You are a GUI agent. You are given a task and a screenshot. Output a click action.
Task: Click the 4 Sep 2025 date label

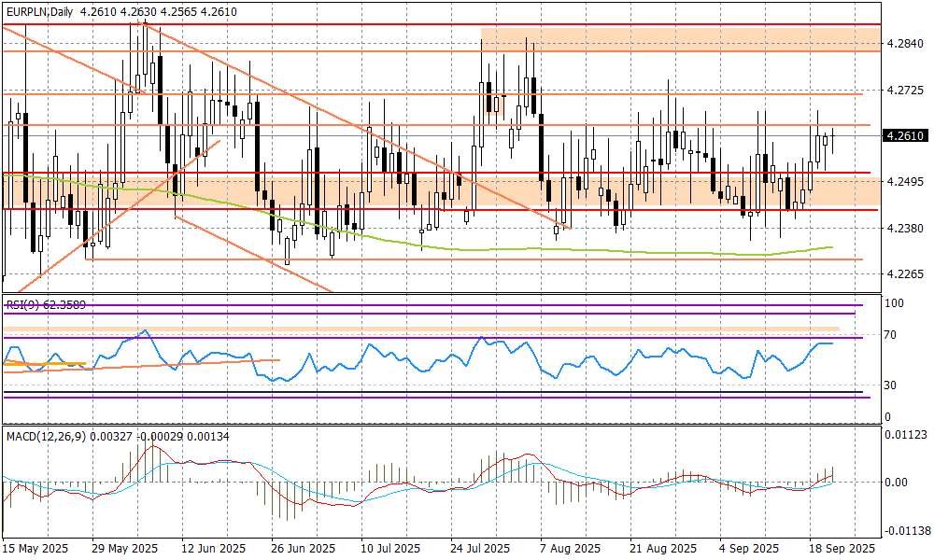pos(749,548)
